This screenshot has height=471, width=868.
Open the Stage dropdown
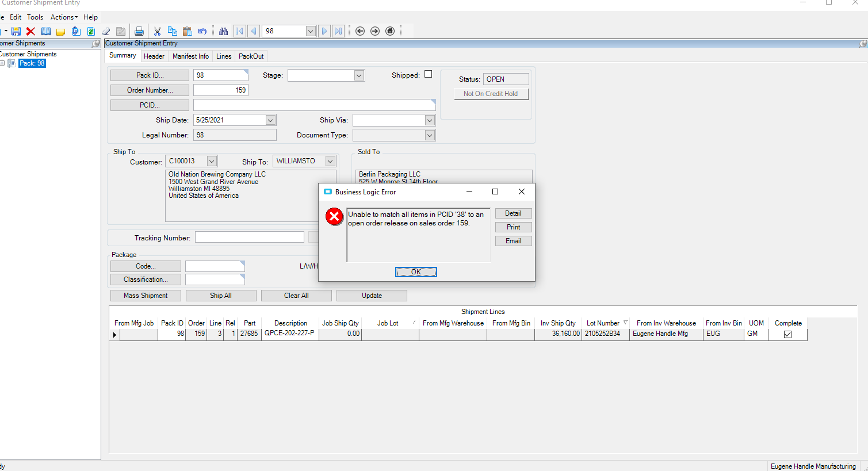click(x=359, y=75)
